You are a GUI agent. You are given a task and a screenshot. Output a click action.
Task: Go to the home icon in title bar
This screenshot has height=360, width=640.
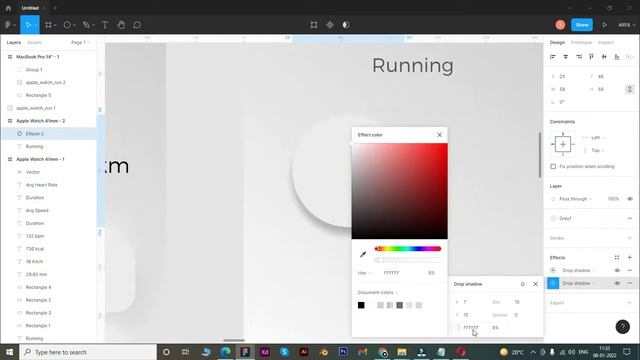pos(8,8)
